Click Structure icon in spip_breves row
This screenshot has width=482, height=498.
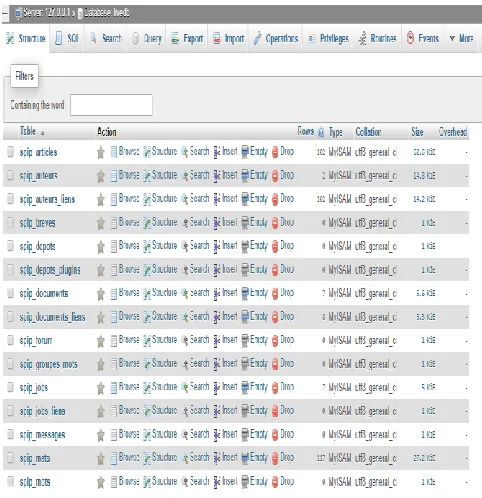tap(147, 223)
